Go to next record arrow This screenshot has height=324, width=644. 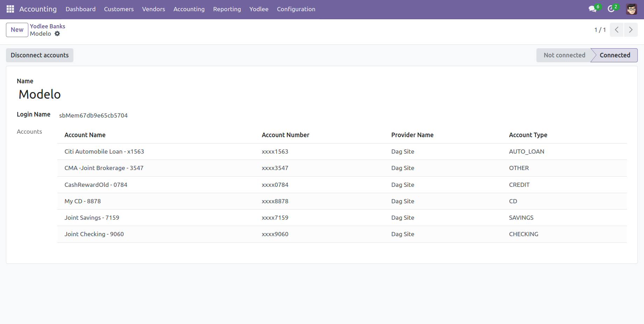pos(631,30)
